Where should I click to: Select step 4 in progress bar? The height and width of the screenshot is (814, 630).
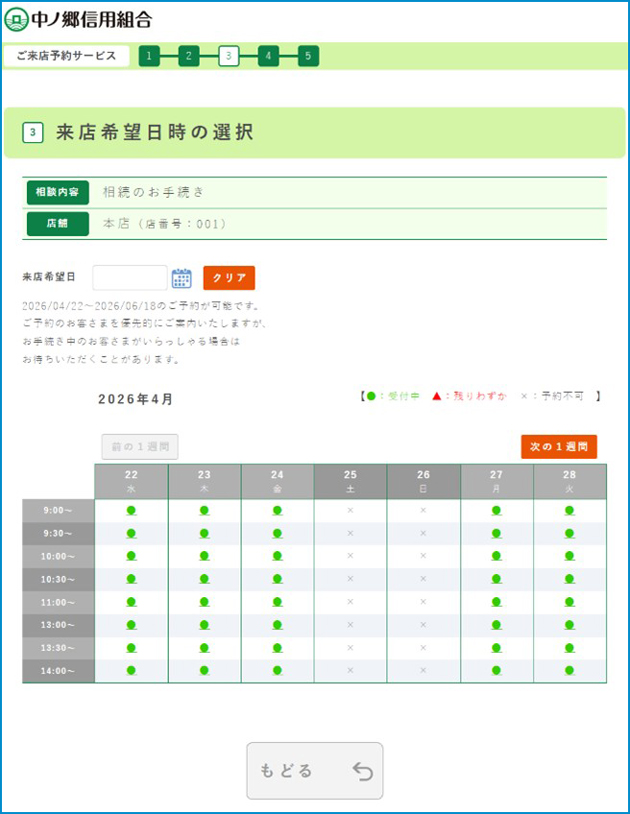coord(268,56)
